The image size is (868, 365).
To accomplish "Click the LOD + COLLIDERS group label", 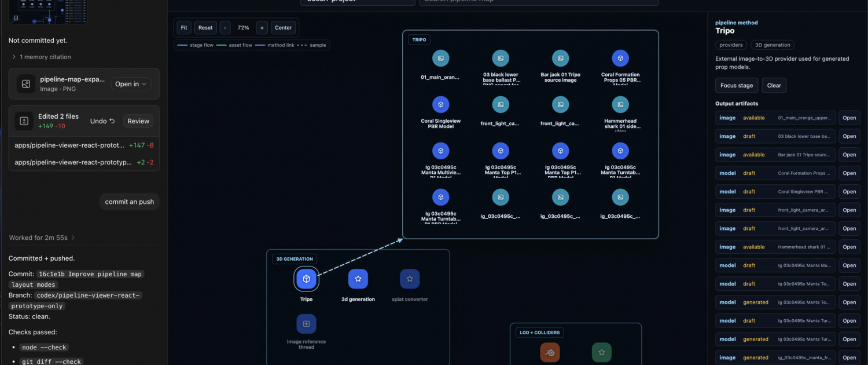I will 539,333.
